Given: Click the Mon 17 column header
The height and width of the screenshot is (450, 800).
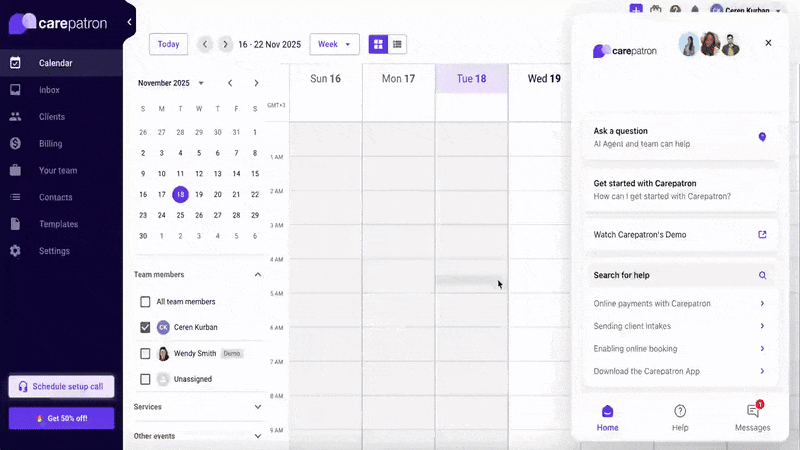Looking at the screenshot, I should click(398, 79).
